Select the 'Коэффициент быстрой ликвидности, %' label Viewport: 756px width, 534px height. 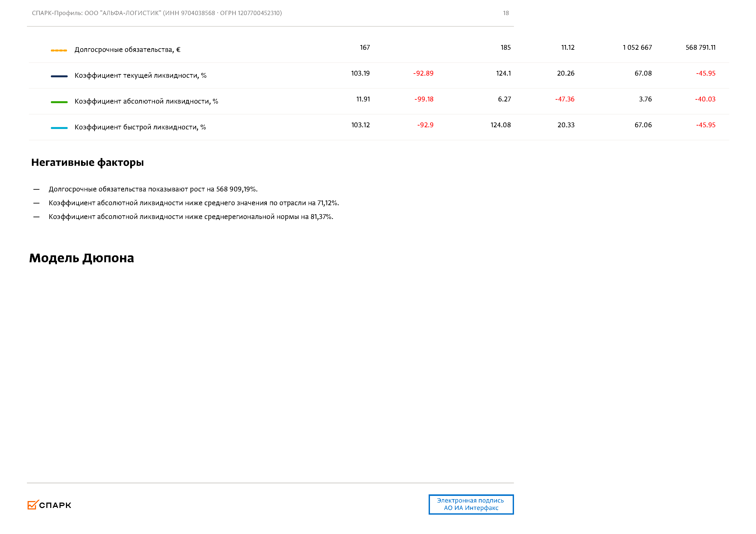tap(140, 127)
